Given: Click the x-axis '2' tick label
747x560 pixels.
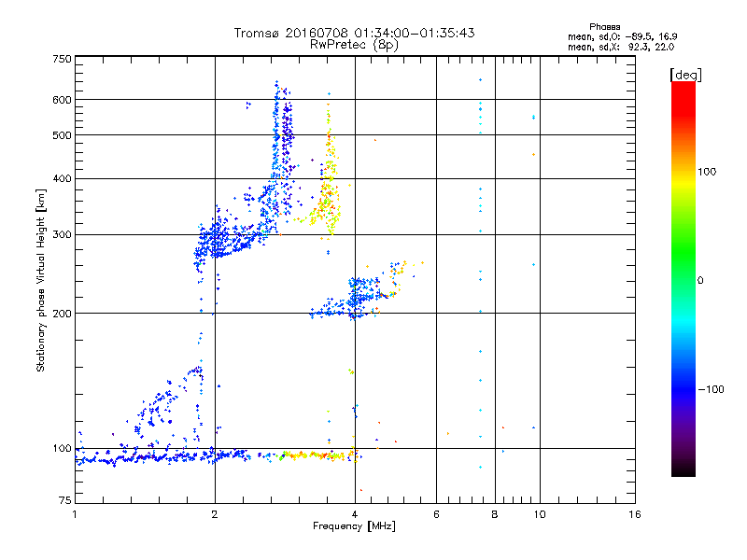Looking at the screenshot, I should tap(215, 514).
